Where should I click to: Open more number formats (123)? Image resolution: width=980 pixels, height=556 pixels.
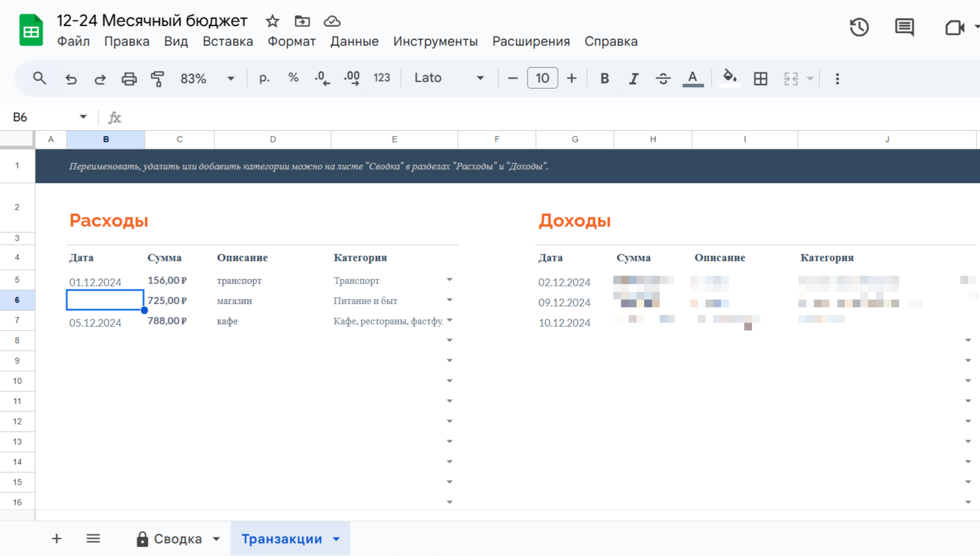(x=382, y=78)
